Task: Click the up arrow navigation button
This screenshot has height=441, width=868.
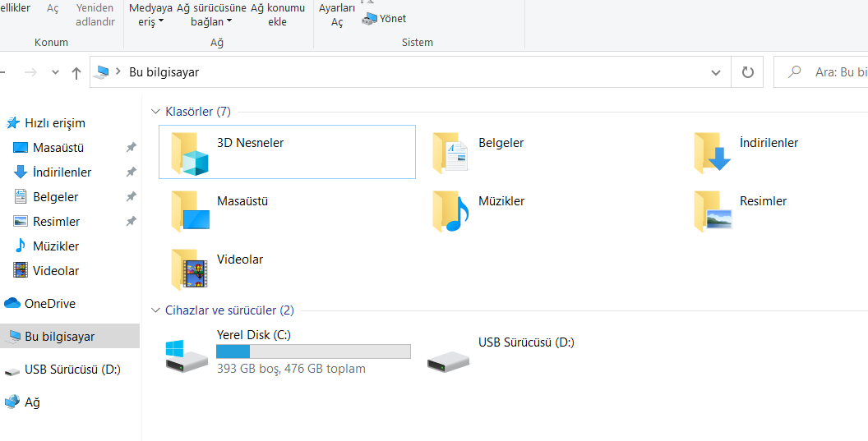Action: pos(76,72)
